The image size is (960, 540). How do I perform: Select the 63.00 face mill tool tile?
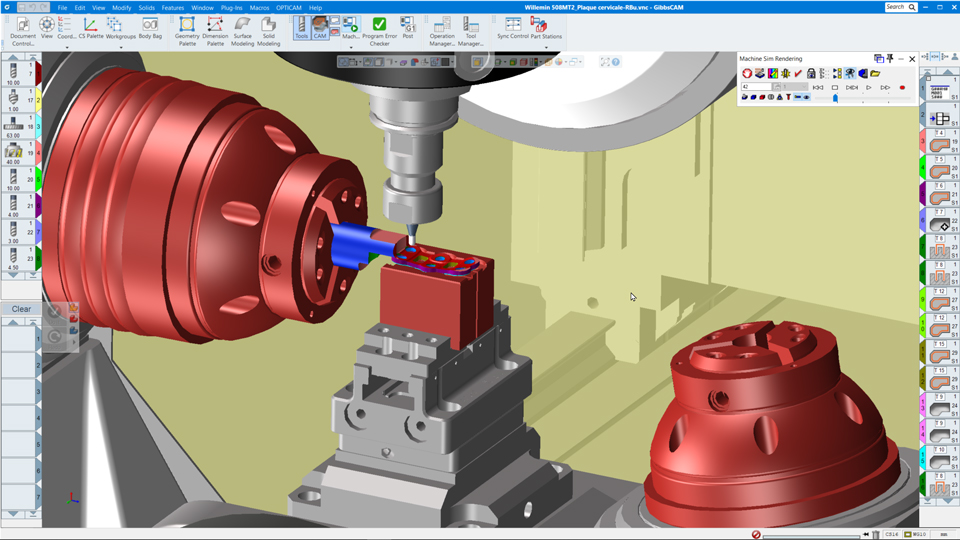14,127
